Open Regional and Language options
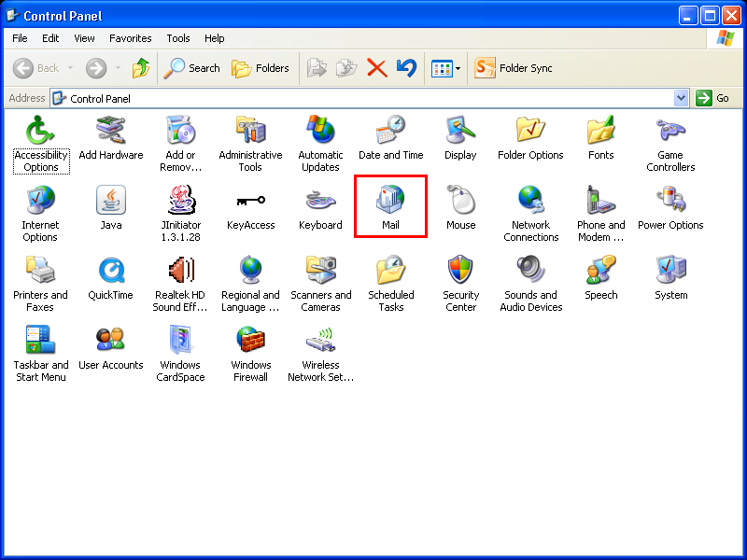The height and width of the screenshot is (560, 747). (x=250, y=285)
